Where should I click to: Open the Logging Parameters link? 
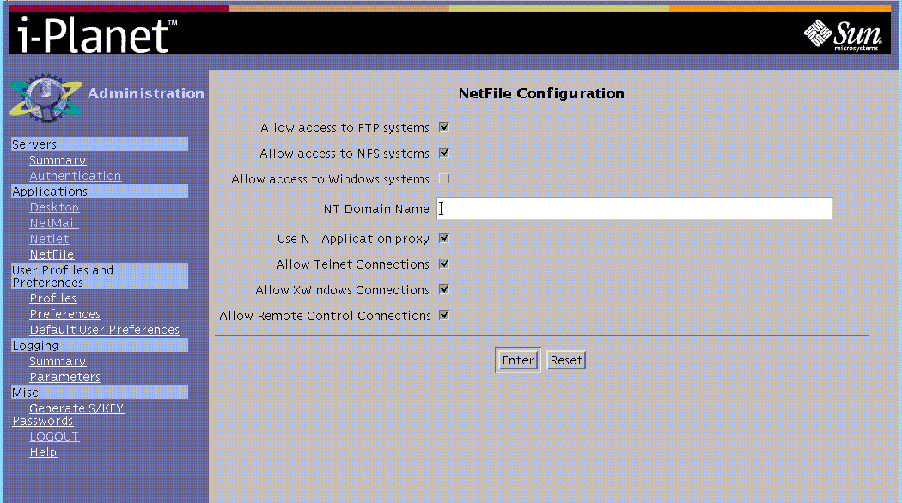(x=65, y=376)
